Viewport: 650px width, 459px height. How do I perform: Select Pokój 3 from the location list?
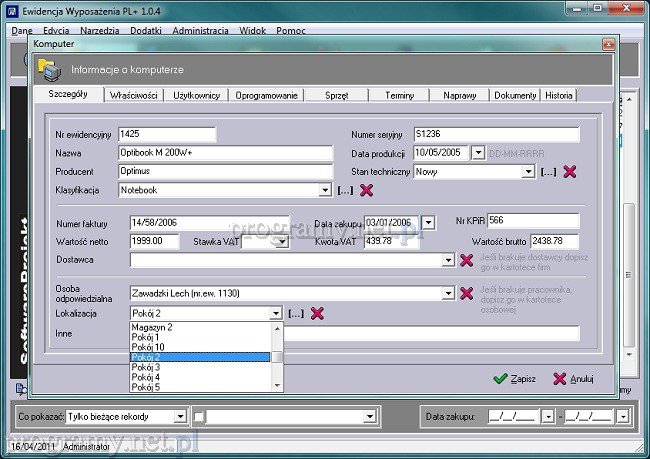point(146,367)
